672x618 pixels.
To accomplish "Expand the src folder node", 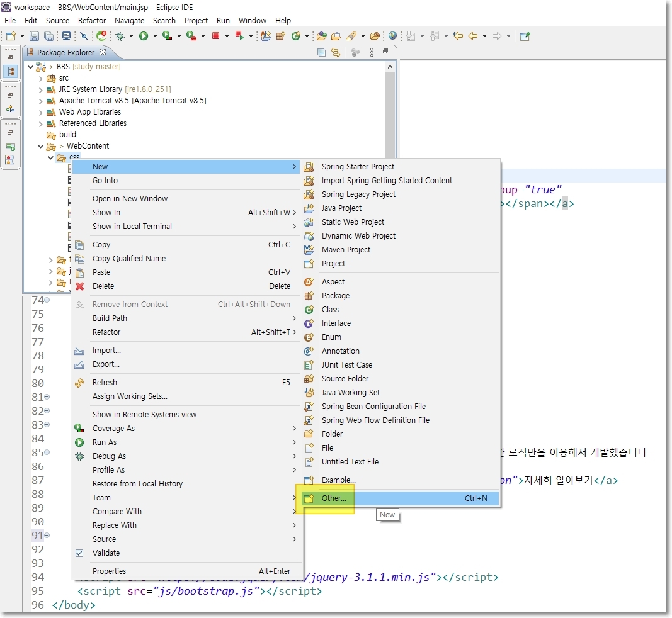I will 41,79.
